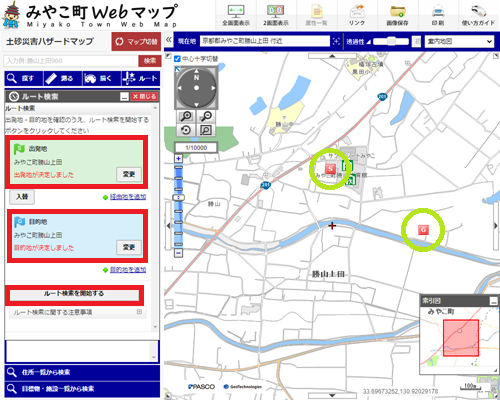Click the link share icon
Viewport: 500px width, 400px height.
357,11
